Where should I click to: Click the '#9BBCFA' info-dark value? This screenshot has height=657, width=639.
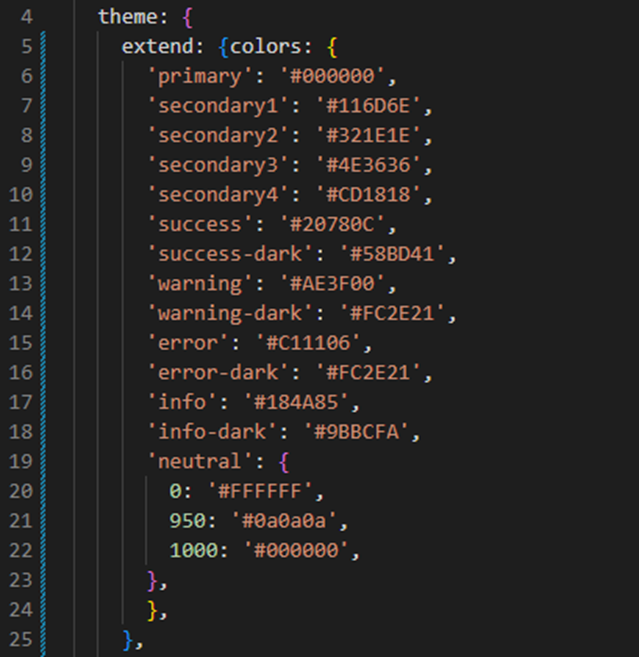356,432
